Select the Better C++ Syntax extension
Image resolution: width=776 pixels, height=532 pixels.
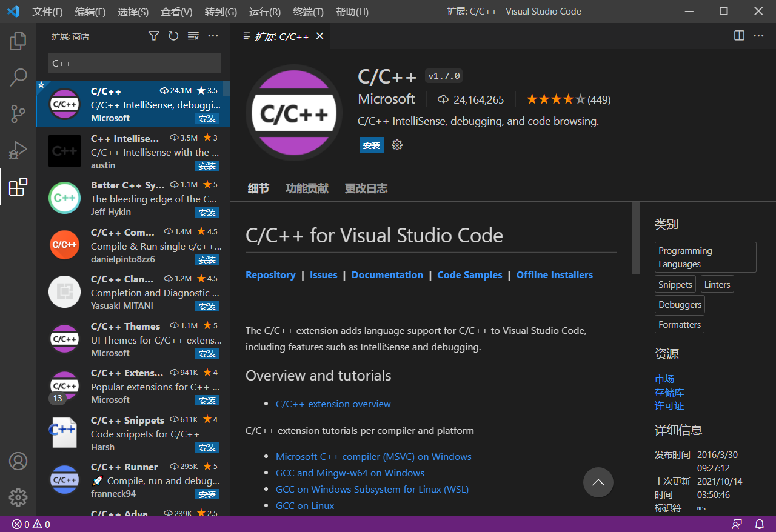point(133,198)
